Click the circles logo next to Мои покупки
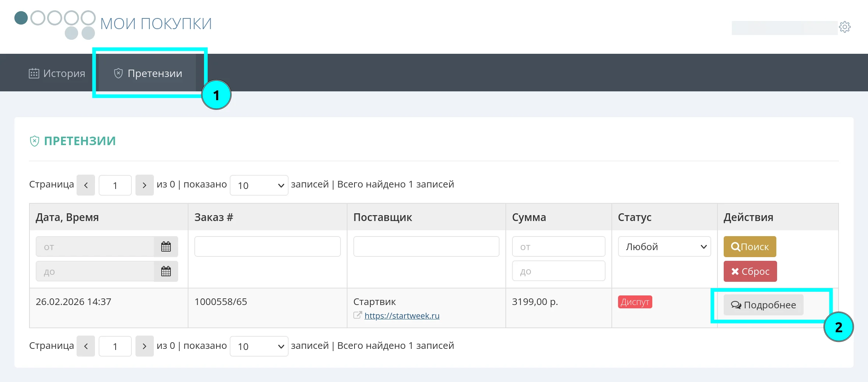The image size is (868, 382). tap(55, 24)
